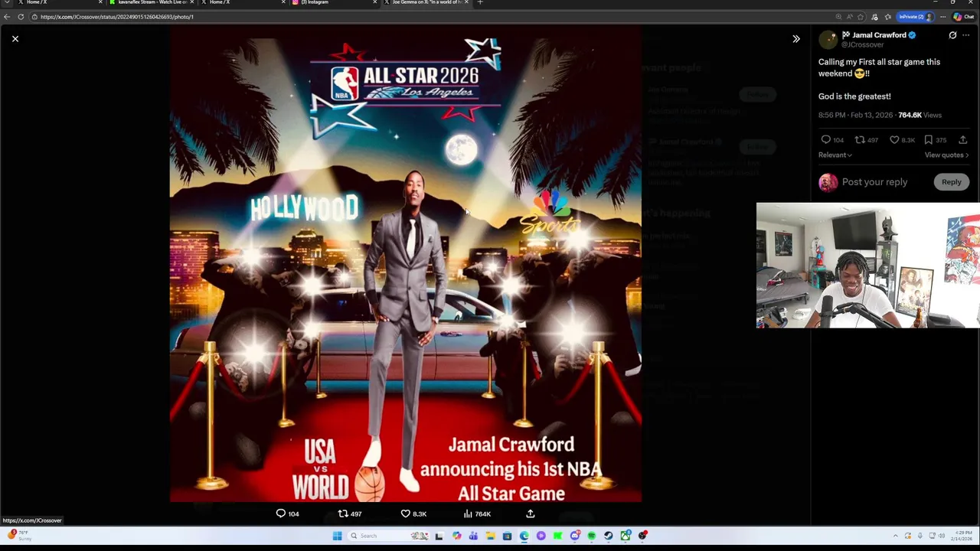980x551 pixels.
Task: Open Microsoft Store from the taskbar
Action: click(x=507, y=536)
